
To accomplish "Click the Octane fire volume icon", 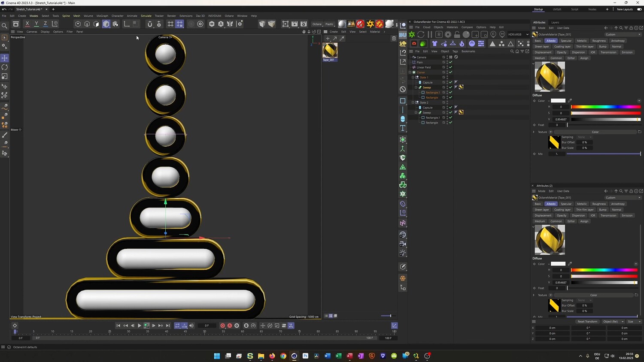I will coord(462,43).
